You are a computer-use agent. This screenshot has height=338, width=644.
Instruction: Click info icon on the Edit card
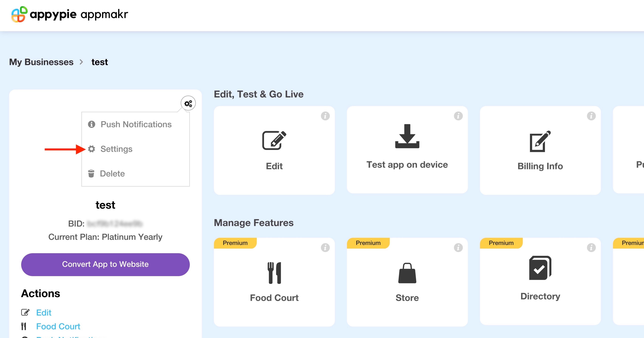[x=325, y=116]
